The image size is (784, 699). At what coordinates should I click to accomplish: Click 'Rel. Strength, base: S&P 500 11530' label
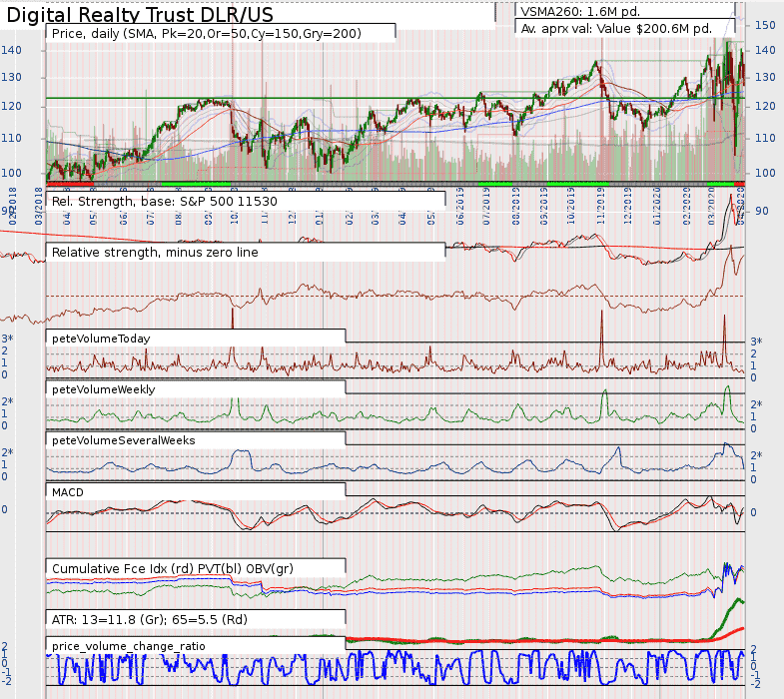pyautogui.click(x=165, y=202)
